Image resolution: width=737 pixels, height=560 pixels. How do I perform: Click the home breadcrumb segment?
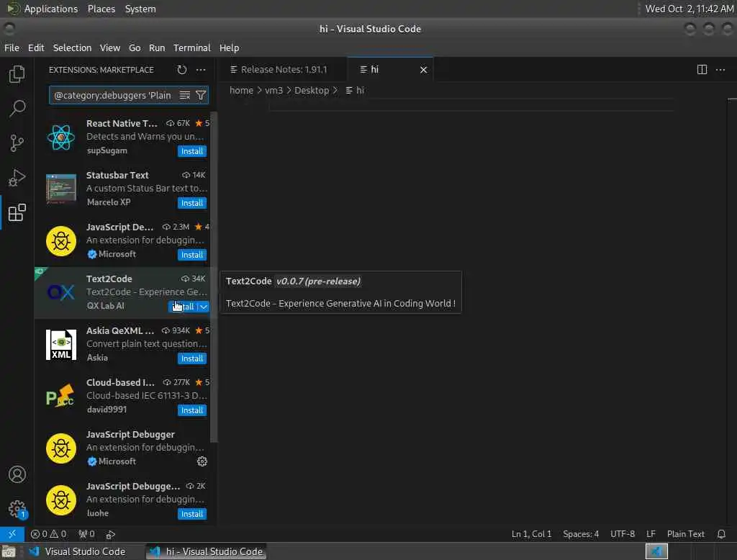(x=241, y=90)
